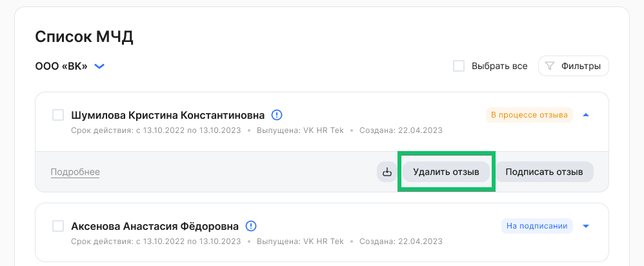This screenshot has height=266, width=644.
Task: Click the На подписании status badge
Action: (537, 226)
